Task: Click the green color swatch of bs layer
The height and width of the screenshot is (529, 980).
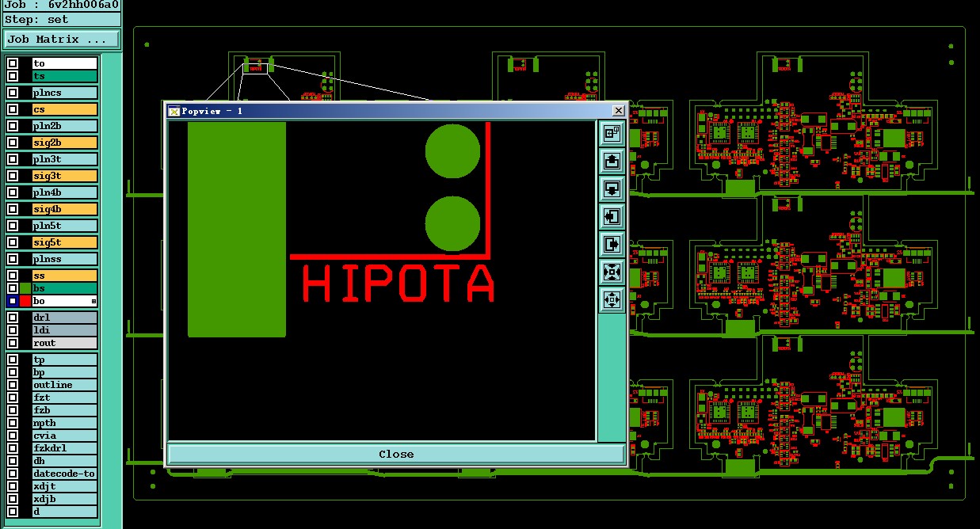Action: (x=25, y=288)
